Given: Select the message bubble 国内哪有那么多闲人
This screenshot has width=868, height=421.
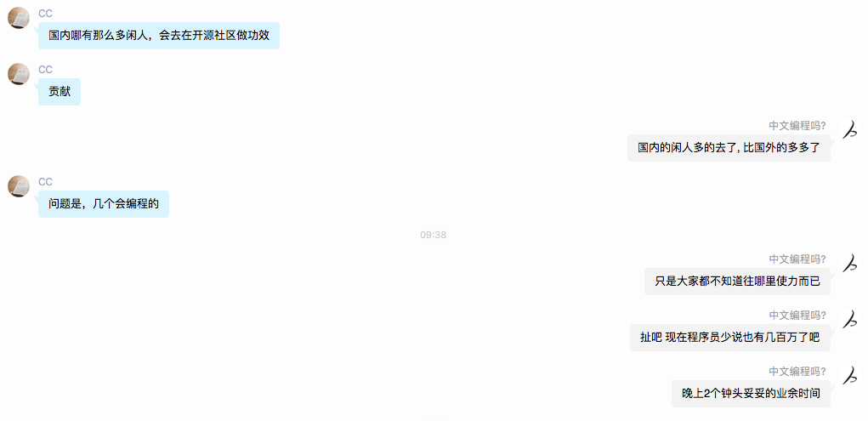Looking at the screenshot, I should [x=159, y=36].
